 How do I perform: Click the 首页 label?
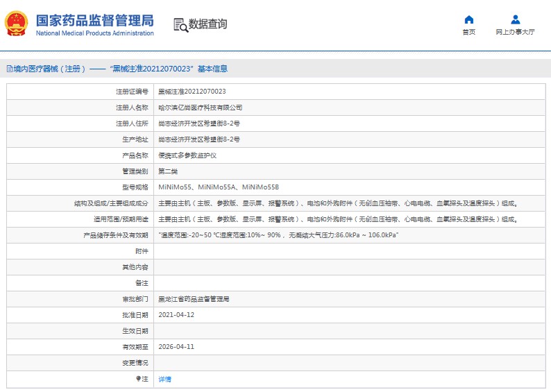[469, 32]
